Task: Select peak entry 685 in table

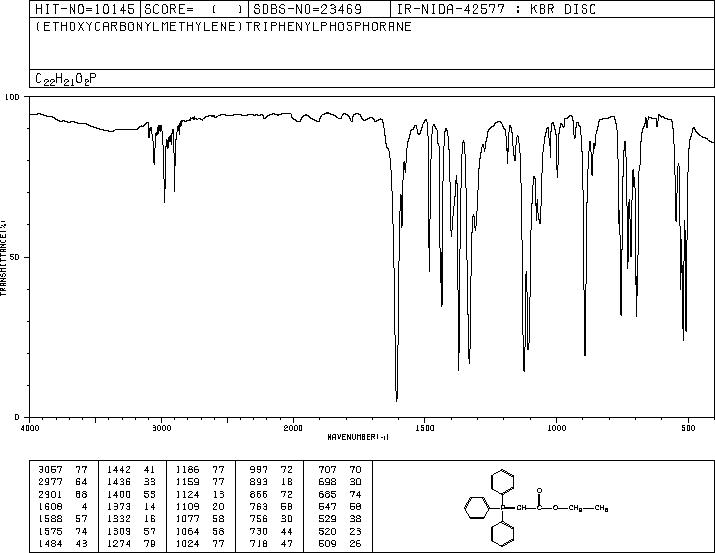Action: pyautogui.click(x=340, y=494)
